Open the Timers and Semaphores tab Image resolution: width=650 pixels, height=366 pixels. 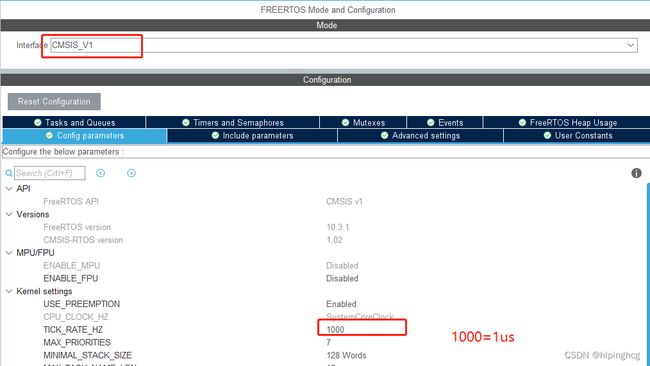pyautogui.click(x=233, y=122)
